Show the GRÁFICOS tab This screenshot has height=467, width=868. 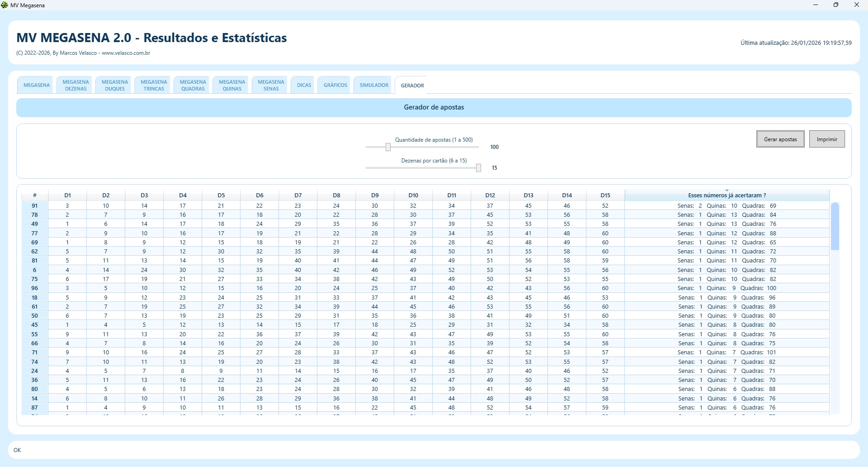click(335, 85)
